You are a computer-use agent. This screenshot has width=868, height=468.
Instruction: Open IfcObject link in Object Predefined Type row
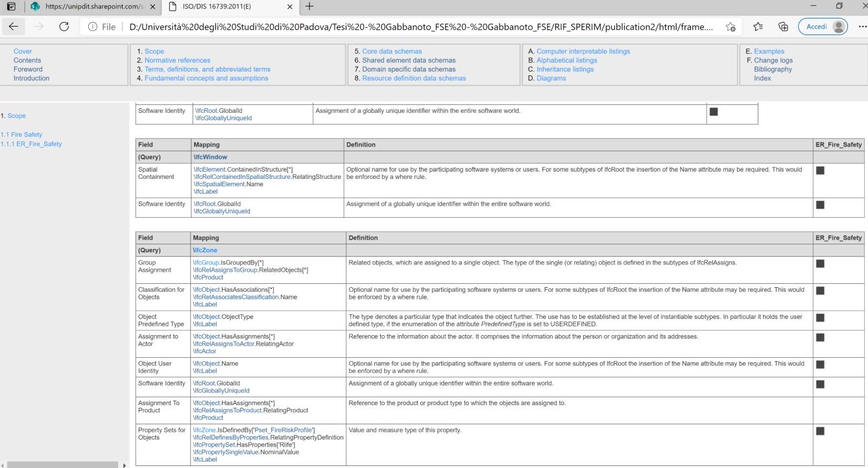pyautogui.click(x=207, y=317)
